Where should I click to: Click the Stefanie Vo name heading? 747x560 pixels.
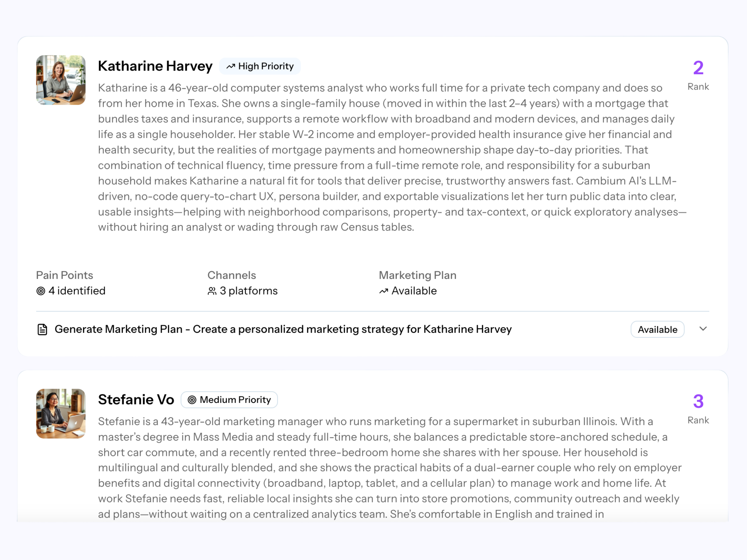pyautogui.click(x=136, y=400)
